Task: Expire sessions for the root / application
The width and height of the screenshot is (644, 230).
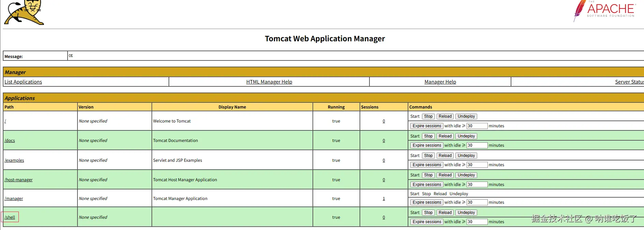Action: coord(427,126)
